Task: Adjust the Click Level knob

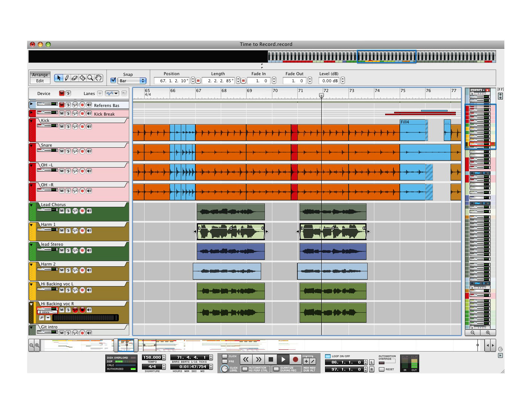Action: tap(225, 369)
